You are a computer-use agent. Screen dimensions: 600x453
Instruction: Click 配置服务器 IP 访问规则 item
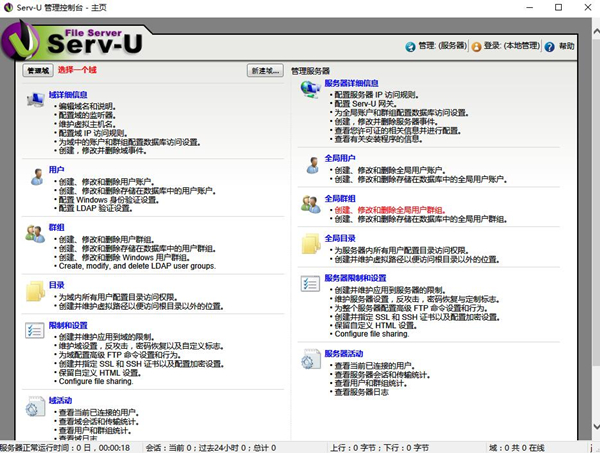click(377, 95)
